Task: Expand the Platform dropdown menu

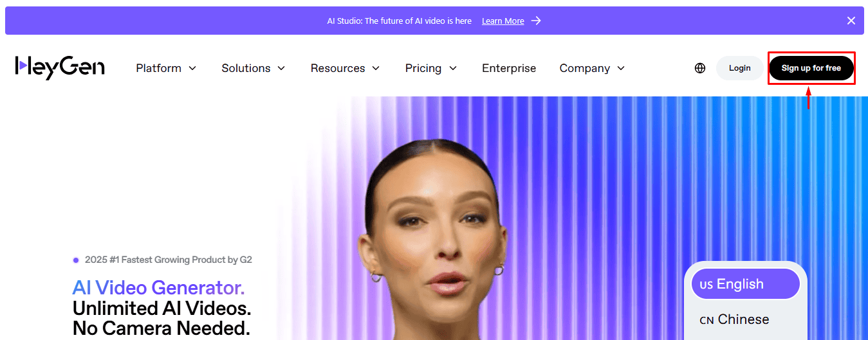Action: click(166, 68)
